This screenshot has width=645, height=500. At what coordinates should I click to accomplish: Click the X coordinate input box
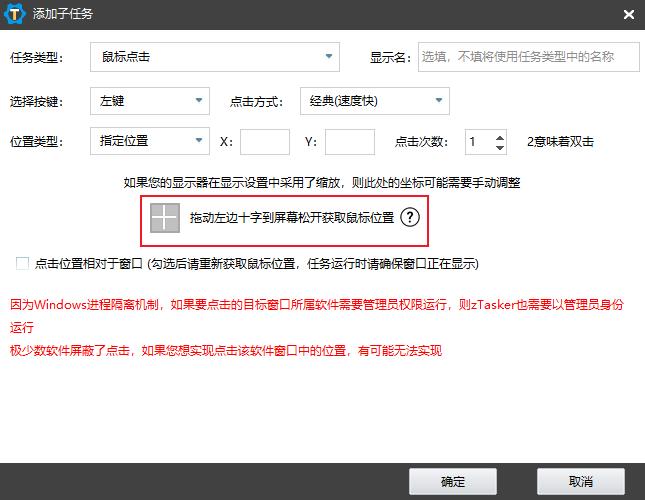265,142
